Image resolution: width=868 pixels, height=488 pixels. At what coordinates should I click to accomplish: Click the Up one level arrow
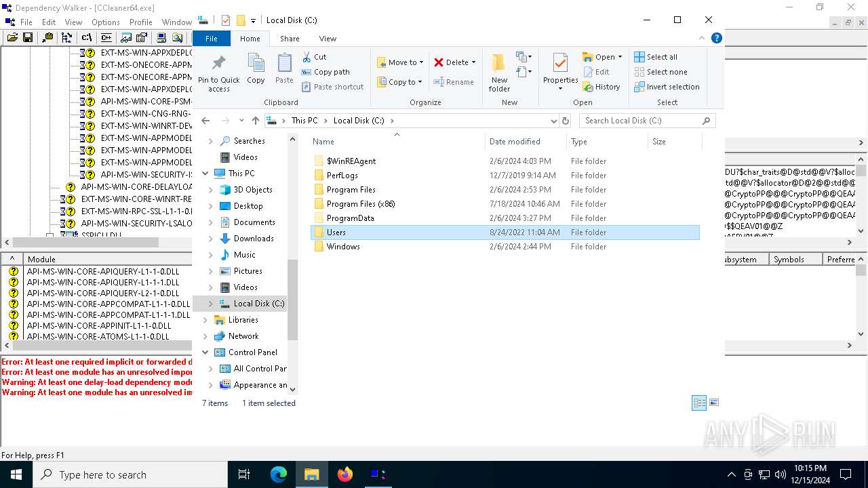click(x=256, y=121)
